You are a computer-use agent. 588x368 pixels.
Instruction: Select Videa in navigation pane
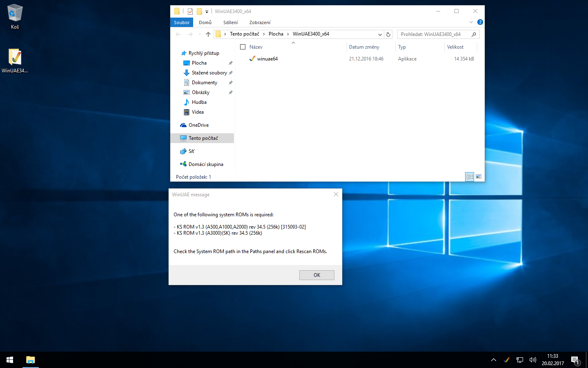198,112
